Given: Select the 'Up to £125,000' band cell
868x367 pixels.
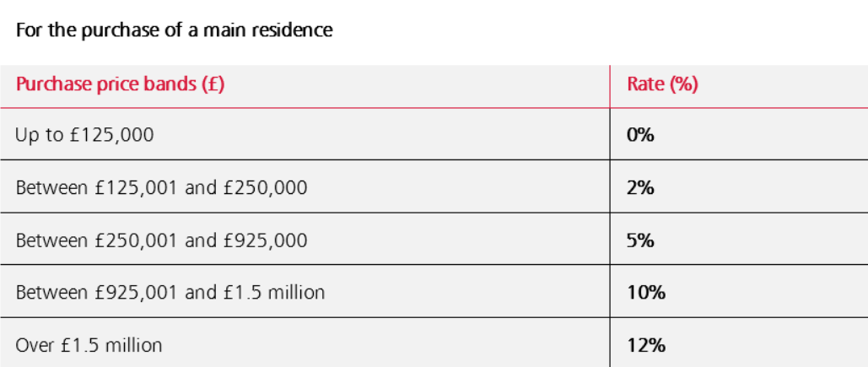Looking at the screenshot, I should tap(85, 134).
